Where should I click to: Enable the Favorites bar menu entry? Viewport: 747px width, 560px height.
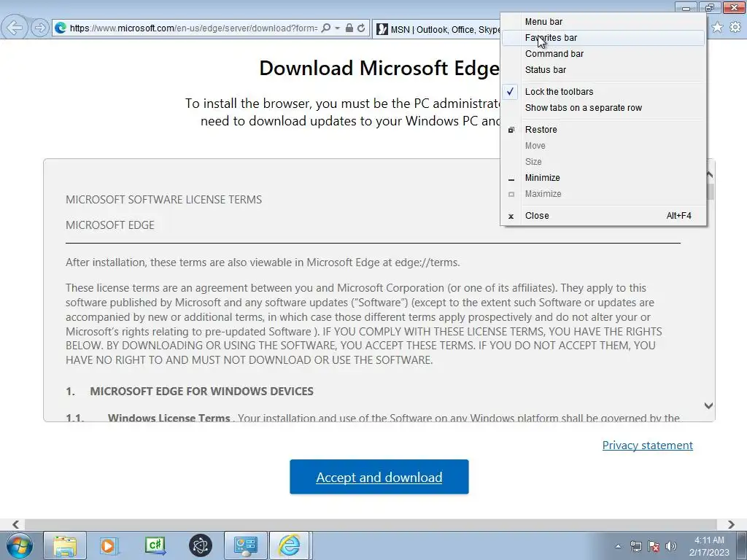click(603, 38)
